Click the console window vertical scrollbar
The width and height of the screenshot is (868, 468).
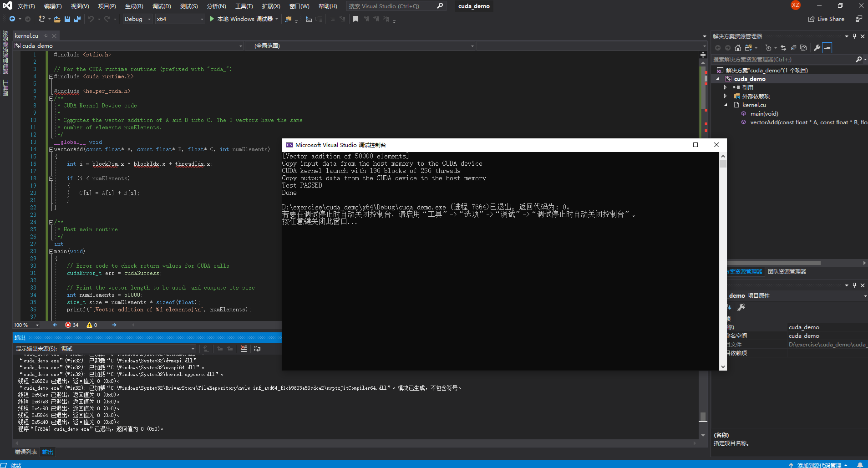pos(723,261)
